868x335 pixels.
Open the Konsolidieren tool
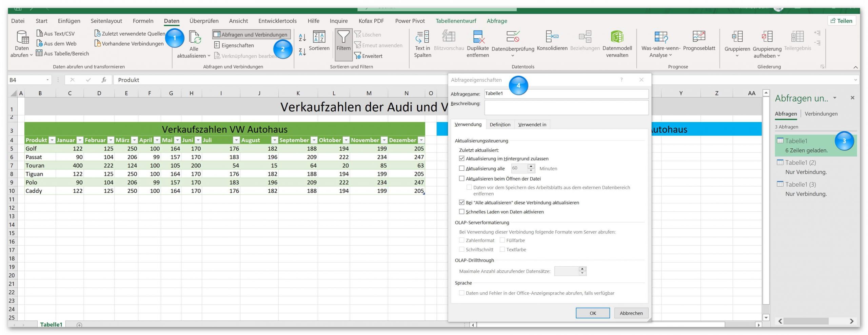click(552, 41)
